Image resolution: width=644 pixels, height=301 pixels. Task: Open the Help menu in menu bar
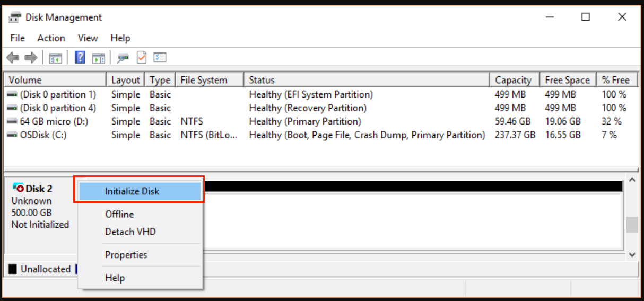120,38
